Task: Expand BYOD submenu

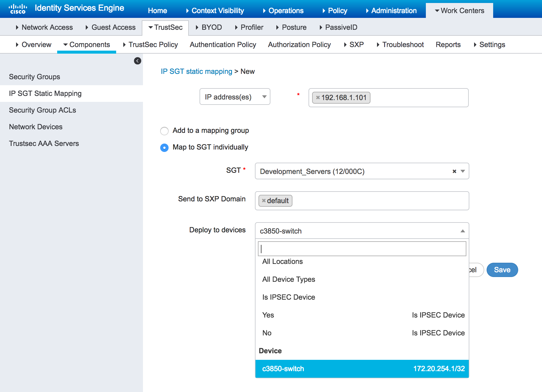Action: [208, 27]
